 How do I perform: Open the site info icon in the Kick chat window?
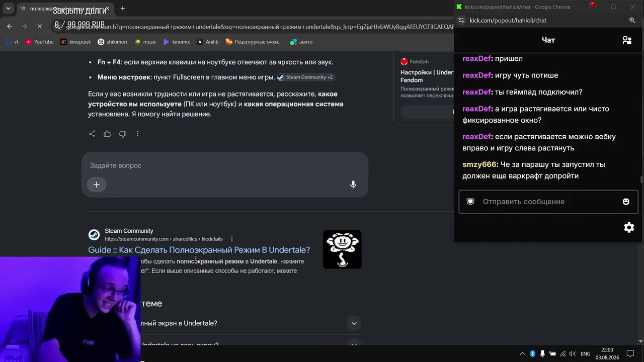[x=461, y=20]
